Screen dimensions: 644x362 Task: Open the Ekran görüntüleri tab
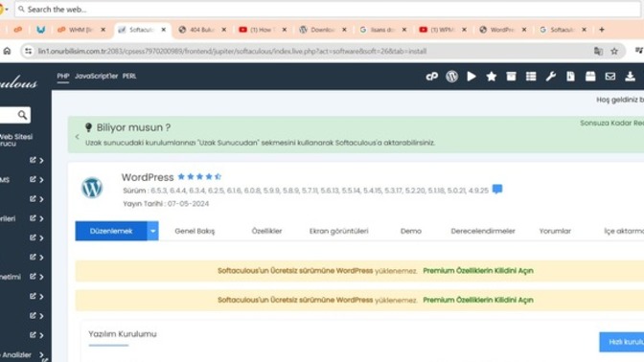coord(339,231)
